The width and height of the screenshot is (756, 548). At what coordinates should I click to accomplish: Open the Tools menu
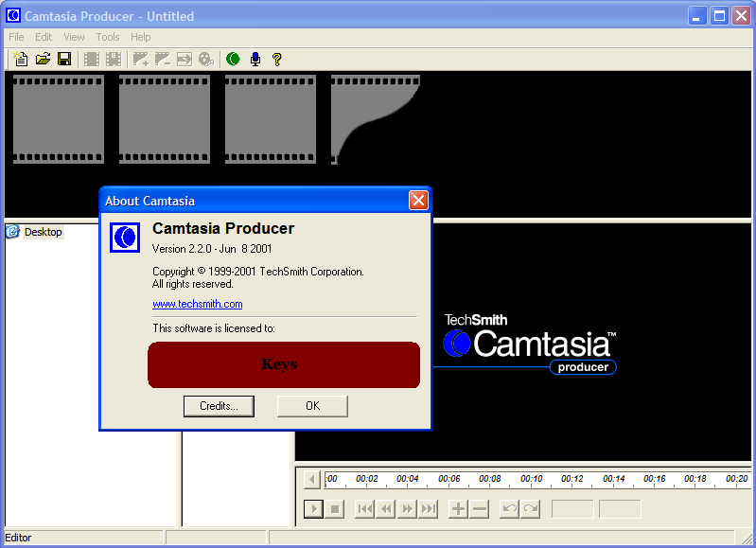(x=108, y=37)
